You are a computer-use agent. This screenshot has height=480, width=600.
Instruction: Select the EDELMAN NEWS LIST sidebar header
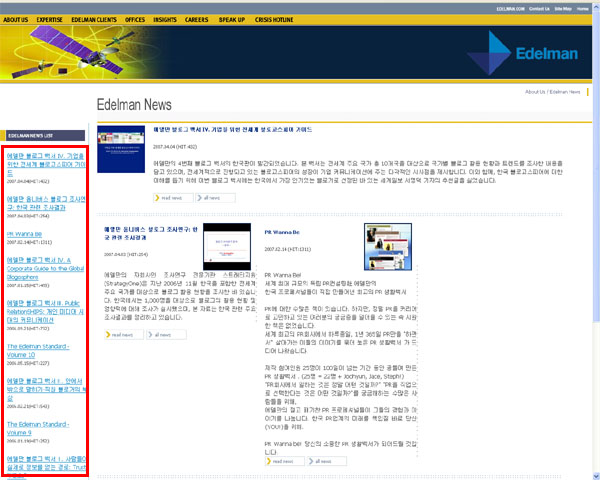(x=45, y=136)
